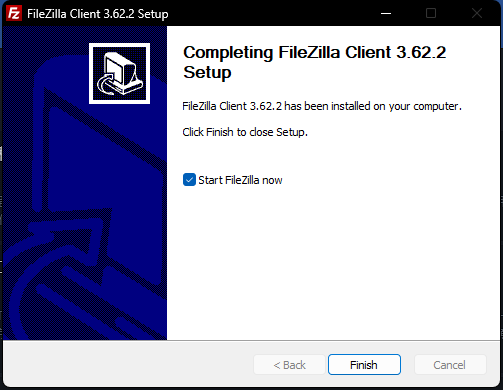Screen dimensions: 503x390
Task: Click the FileZilla logo in title bar
Action: coord(14,13)
